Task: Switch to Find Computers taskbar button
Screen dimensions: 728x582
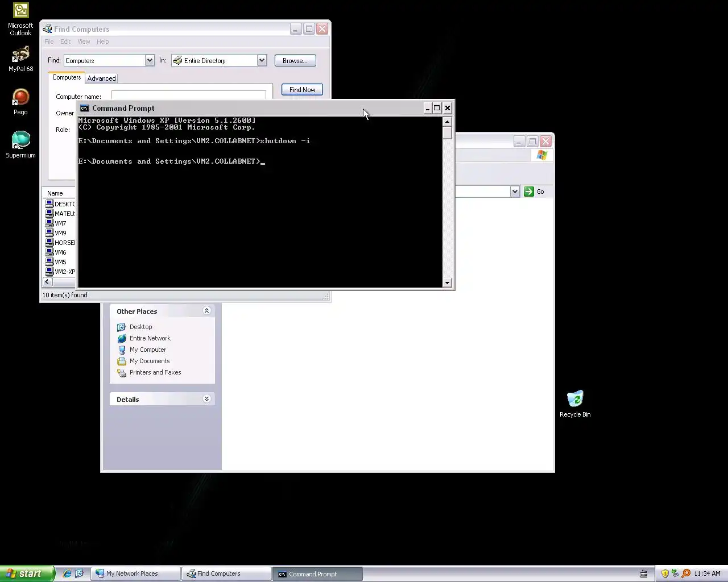Action: pyautogui.click(x=226, y=573)
